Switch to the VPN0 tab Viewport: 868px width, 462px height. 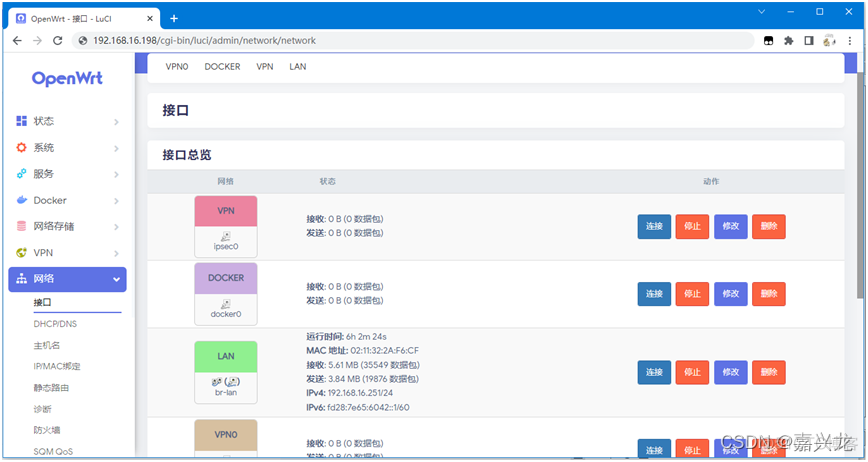click(x=177, y=66)
